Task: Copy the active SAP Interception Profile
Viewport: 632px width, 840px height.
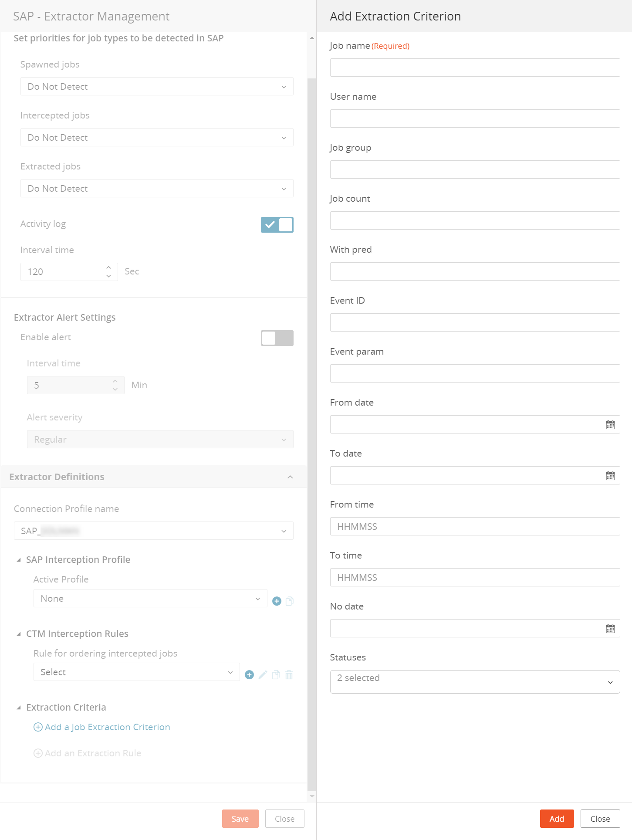Action: click(290, 601)
